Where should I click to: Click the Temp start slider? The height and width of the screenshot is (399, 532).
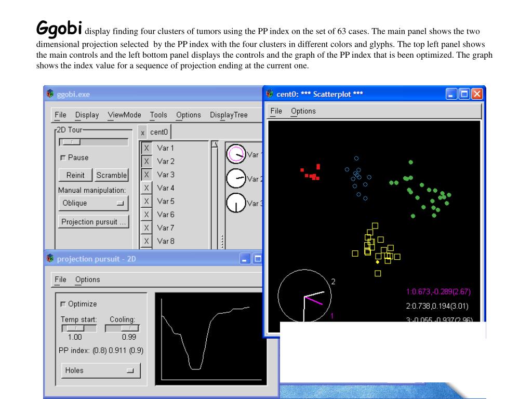pos(79,328)
